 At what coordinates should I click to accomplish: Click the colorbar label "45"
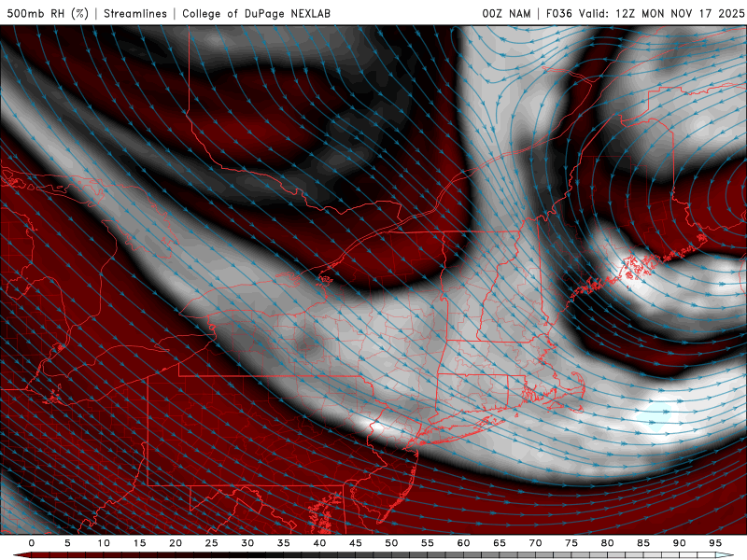pyautogui.click(x=356, y=543)
